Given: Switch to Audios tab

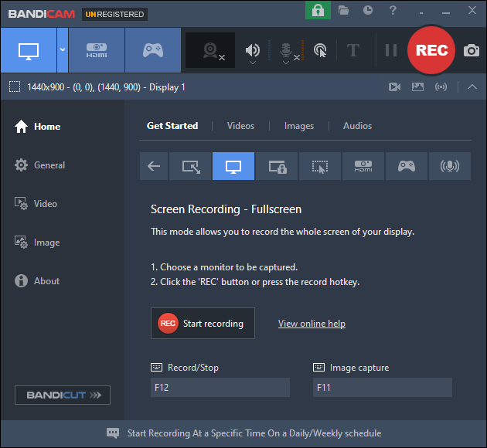Looking at the screenshot, I should [x=357, y=126].
